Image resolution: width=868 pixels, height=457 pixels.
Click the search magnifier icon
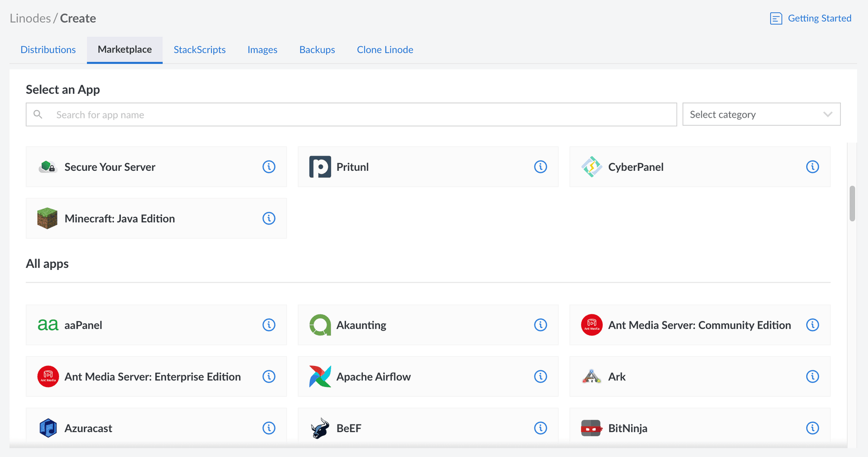click(x=38, y=114)
